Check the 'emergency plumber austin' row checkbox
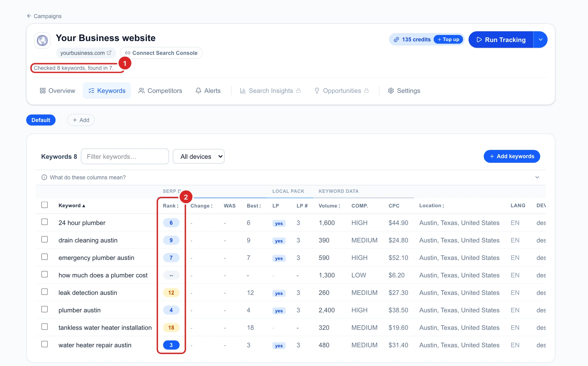588x366 pixels. pos(45,257)
